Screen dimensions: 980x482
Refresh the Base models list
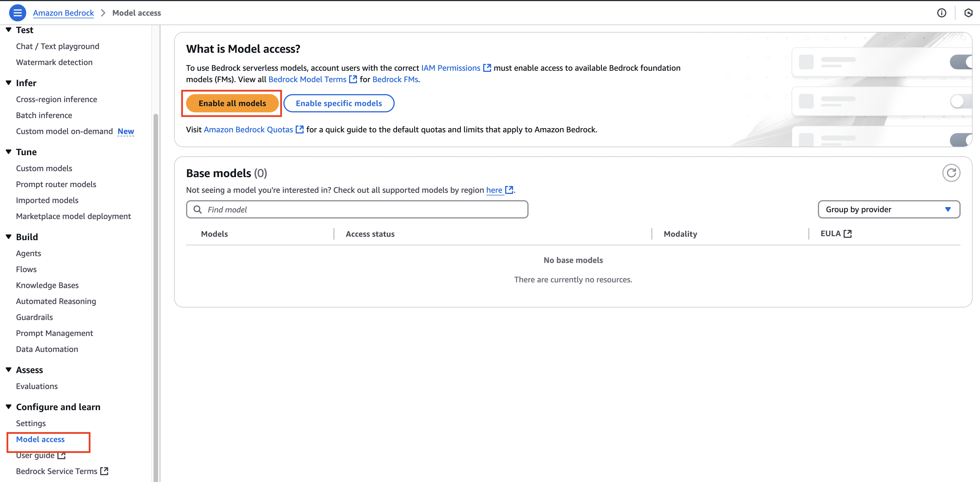(x=951, y=173)
